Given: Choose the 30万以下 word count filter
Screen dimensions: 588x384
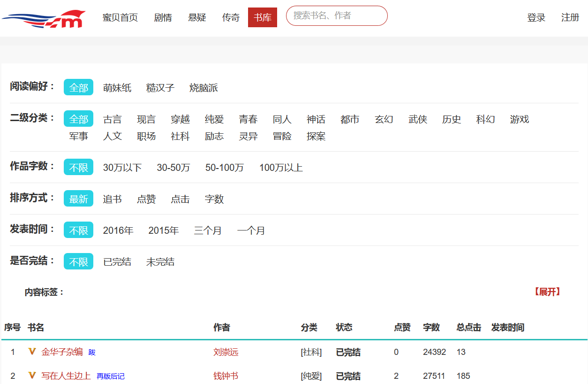Looking at the screenshot, I should 122,168.
